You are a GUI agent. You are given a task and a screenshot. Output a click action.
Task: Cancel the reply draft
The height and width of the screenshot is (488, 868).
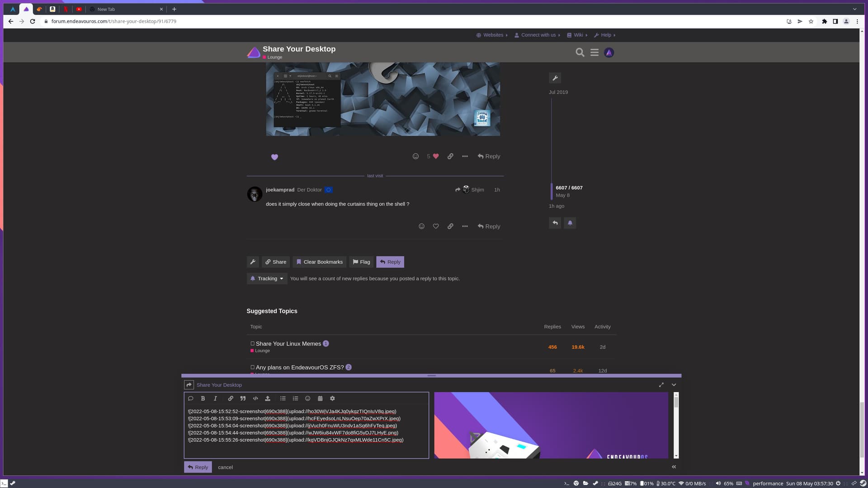click(x=225, y=467)
